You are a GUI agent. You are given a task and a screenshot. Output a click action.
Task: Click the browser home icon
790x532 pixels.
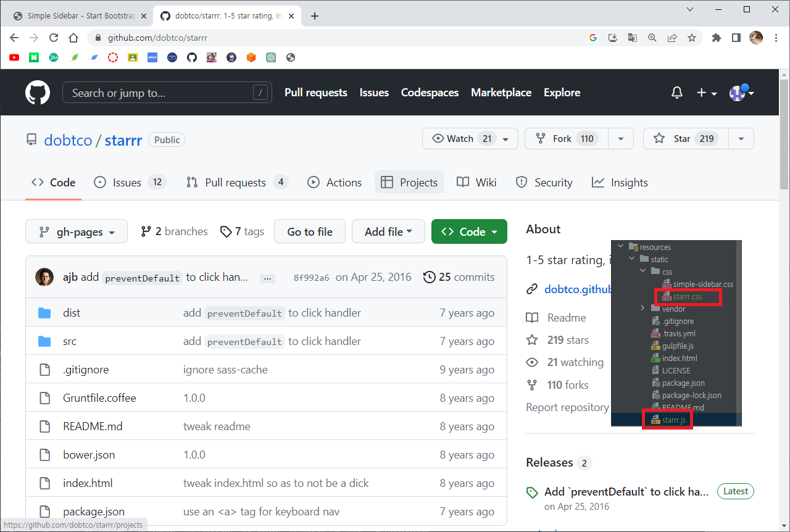(x=73, y=38)
